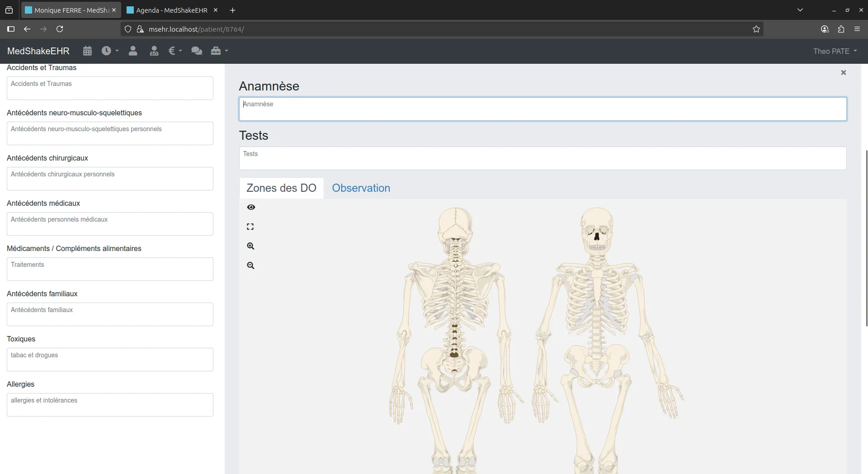The height and width of the screenshot is (474, 868).
Task: Zoom out of the skeleton diagram
Action: tap(250, 265)
